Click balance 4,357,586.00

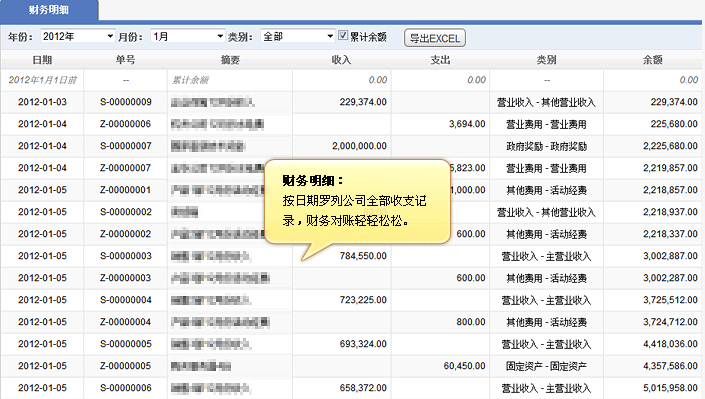(670, 366)
